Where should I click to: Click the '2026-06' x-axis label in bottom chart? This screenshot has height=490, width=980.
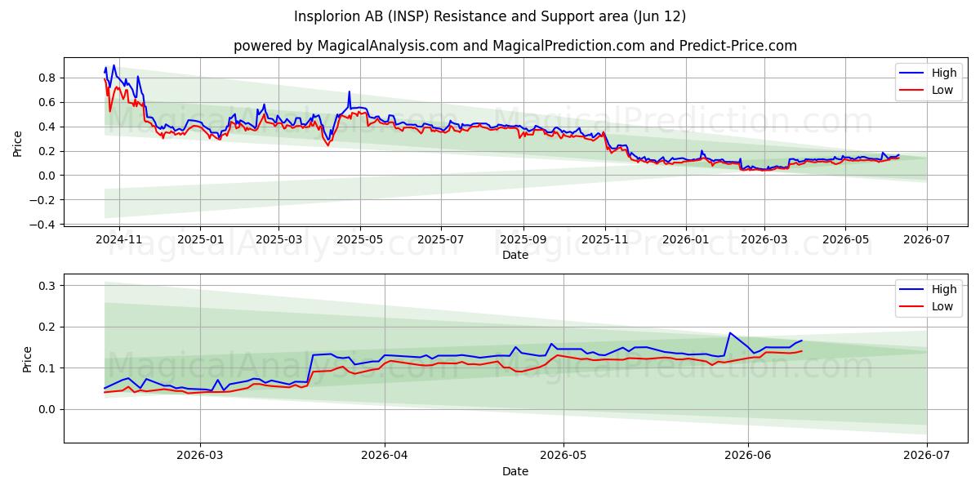point(749,456)
